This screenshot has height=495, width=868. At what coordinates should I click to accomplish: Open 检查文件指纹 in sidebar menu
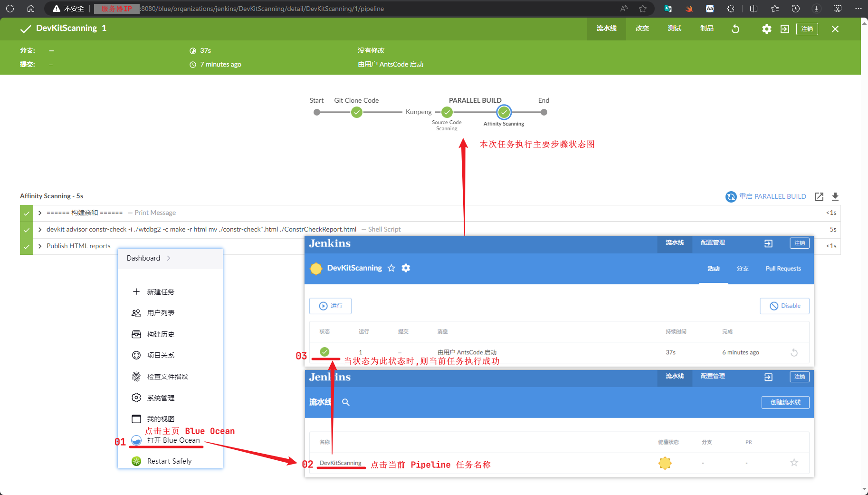[x=160, y=377]
